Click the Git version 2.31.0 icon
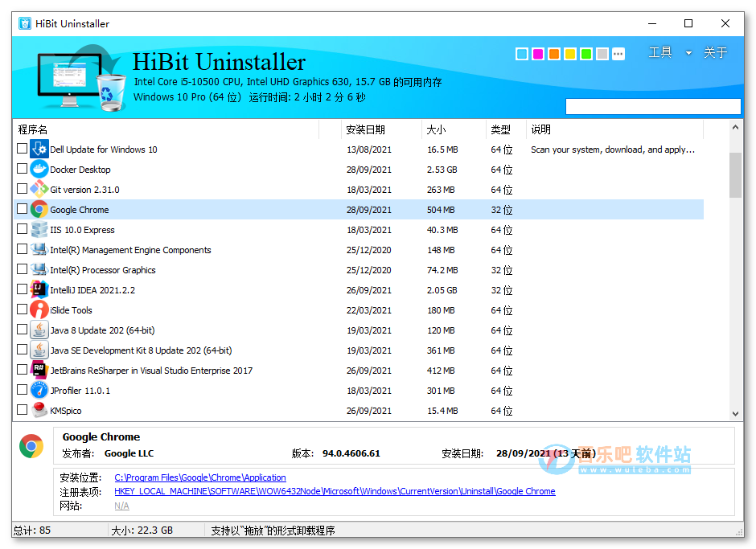Viewport: 756px width, 549px height. click(39, 190)
